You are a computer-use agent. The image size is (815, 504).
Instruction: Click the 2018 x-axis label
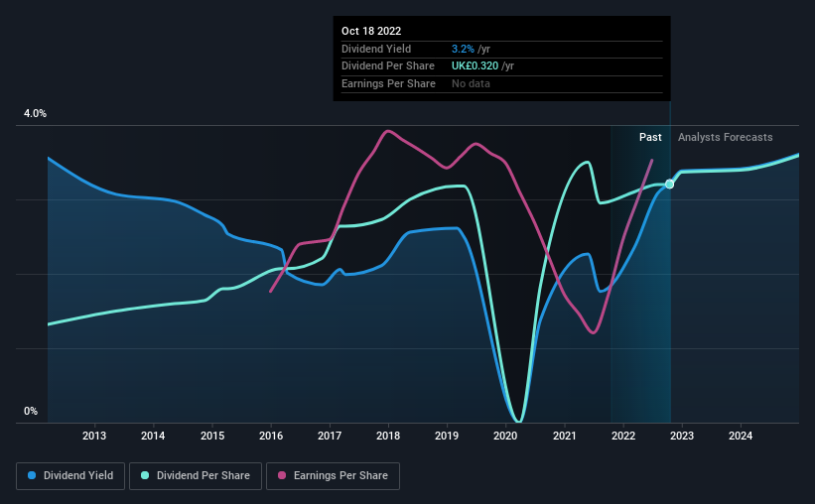point(388,436)
